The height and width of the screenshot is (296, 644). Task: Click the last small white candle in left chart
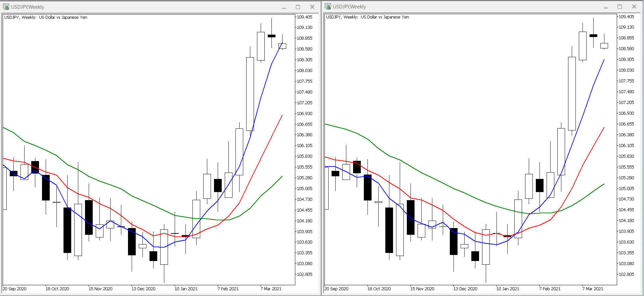282,46
